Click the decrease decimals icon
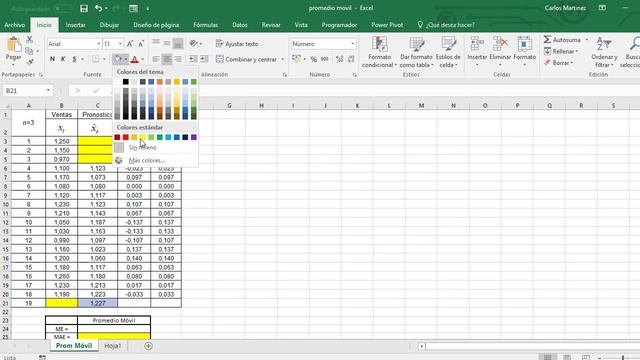Image resolution: width=640 pixels, height=360 pixels. pos(351,60)
